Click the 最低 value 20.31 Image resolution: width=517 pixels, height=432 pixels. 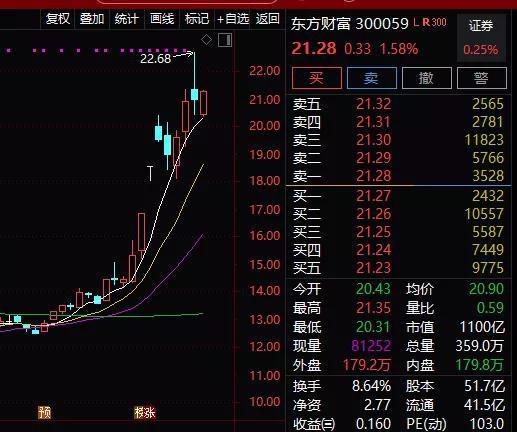click(373, 327)
